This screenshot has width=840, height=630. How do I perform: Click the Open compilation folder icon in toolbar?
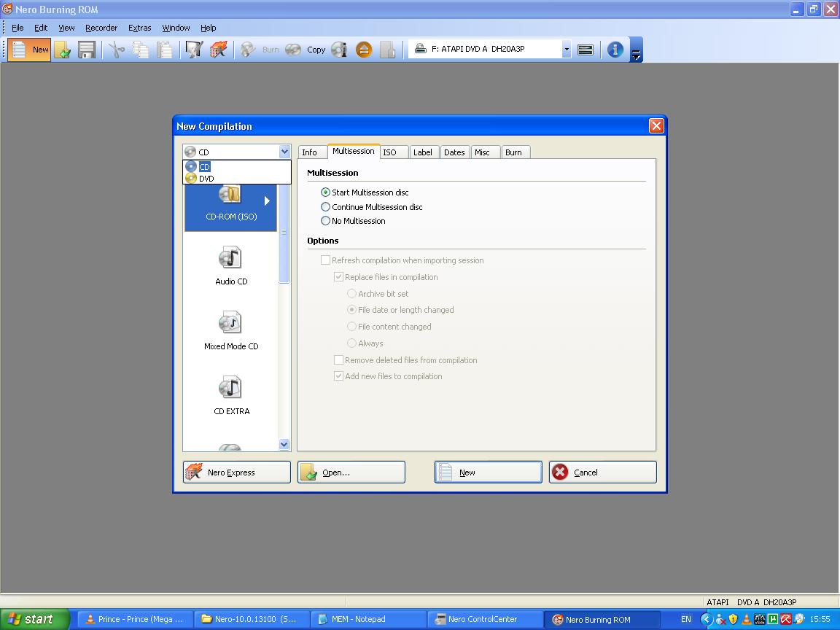[x=63, y=50]
